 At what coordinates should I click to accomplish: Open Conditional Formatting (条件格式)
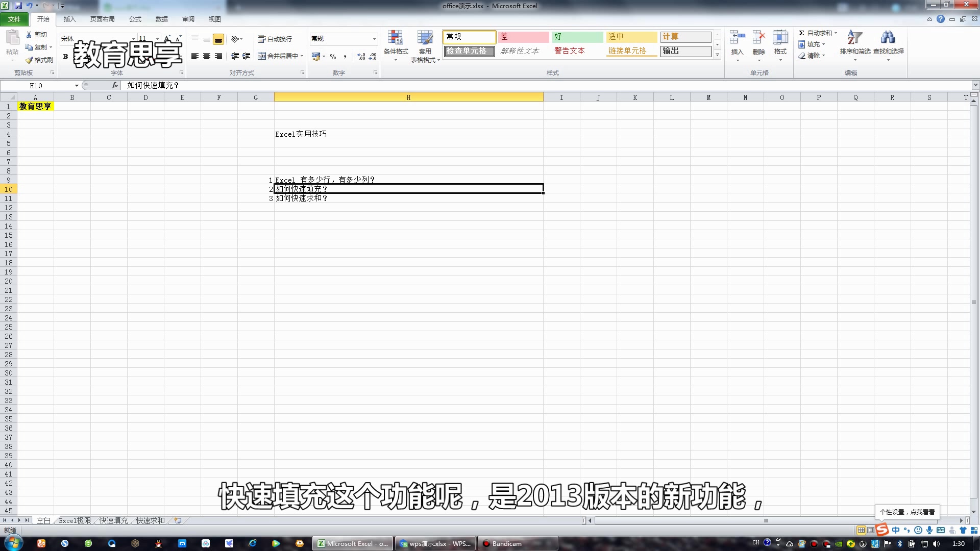coord(396,46)
